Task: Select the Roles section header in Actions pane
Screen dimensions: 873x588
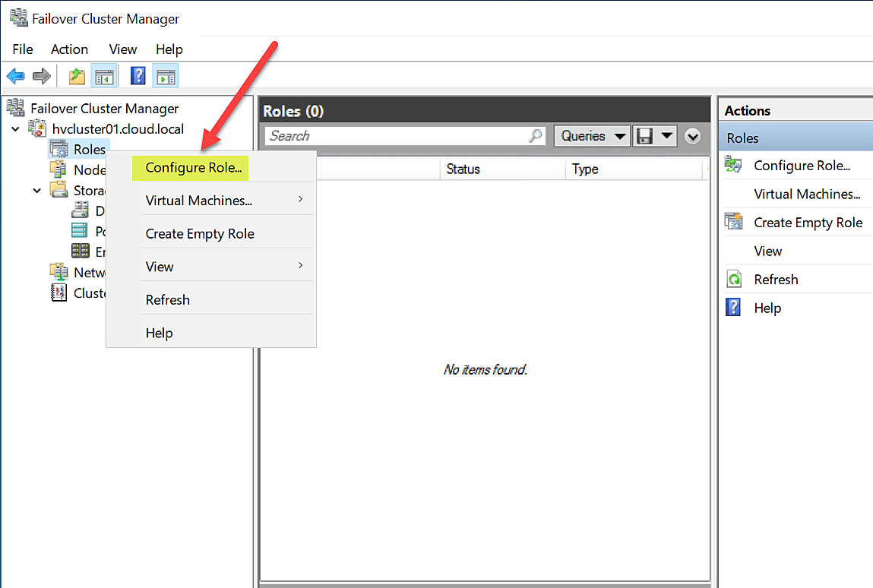Action: pos(796,138)
